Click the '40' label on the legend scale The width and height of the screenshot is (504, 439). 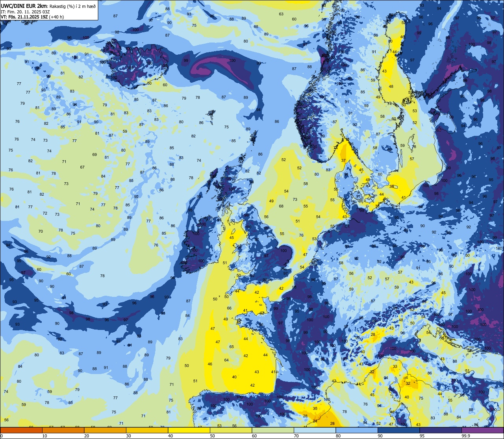(x=170, y=436)
